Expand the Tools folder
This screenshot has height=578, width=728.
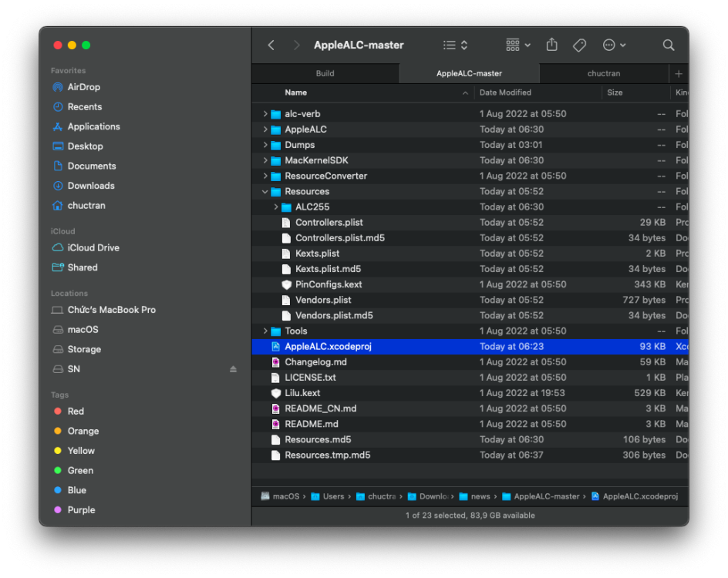coord(265,331)
